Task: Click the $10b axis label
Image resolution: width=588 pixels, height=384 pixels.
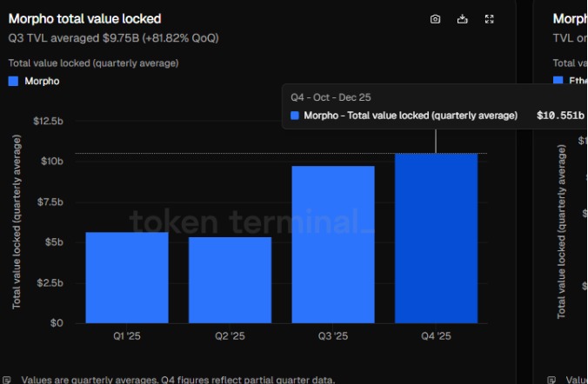Action: pyautogui.click(x=51, y=161)
